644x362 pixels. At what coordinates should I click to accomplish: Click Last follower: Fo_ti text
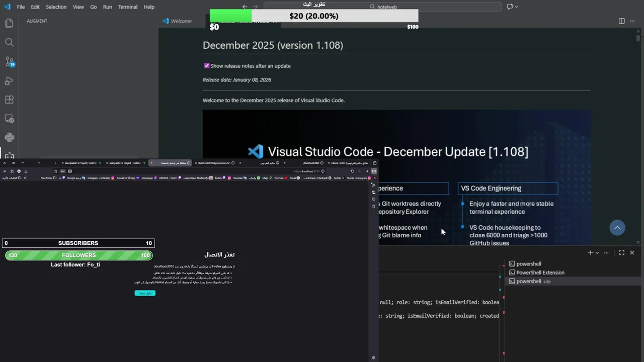click(75, 265)
